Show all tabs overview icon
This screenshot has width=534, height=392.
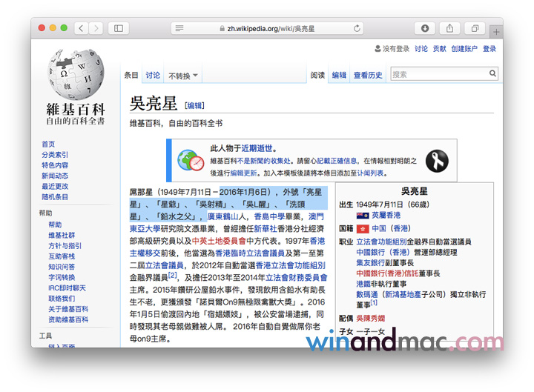(x=474, y=28)
